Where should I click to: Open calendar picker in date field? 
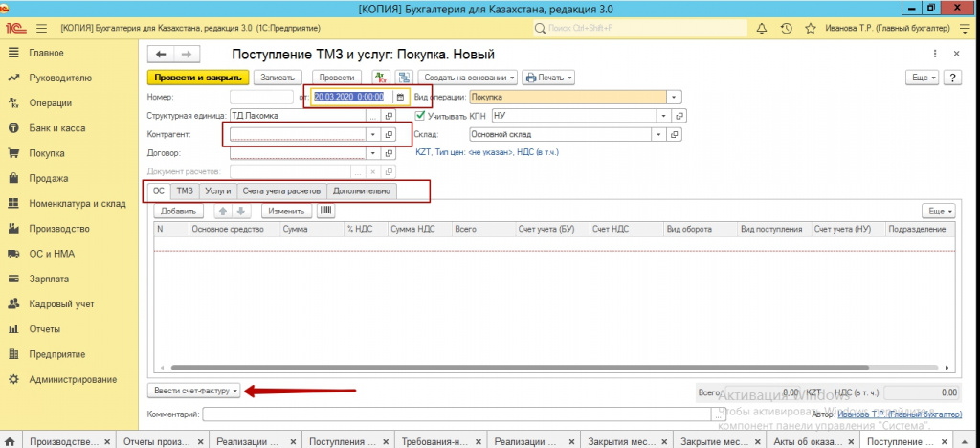pos(400,98)
